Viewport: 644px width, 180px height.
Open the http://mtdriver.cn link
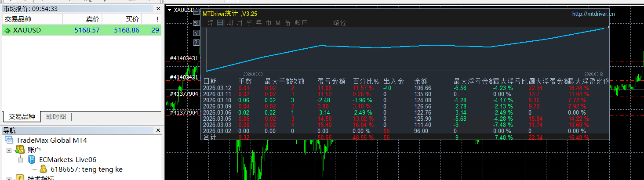click(593, 14)
